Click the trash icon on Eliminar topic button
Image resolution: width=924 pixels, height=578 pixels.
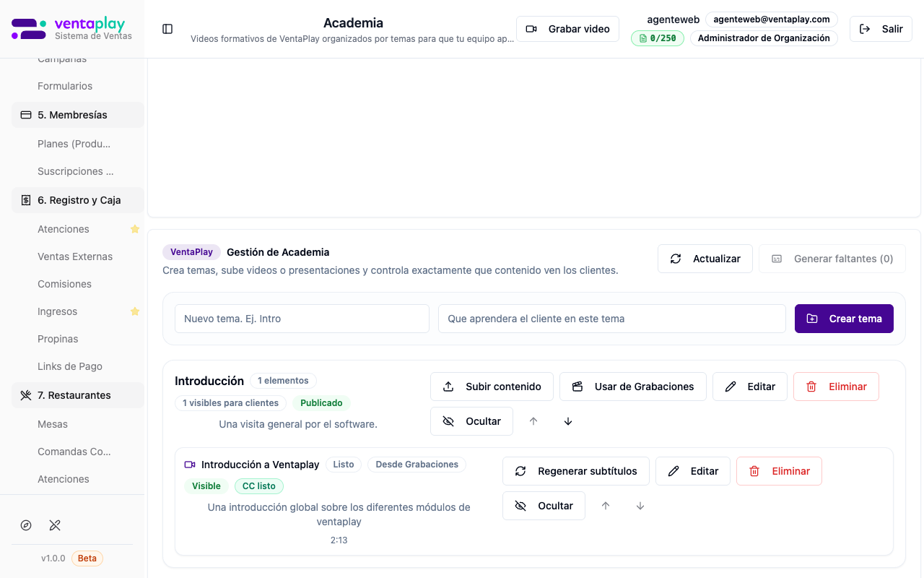click(x=812, y=387)
